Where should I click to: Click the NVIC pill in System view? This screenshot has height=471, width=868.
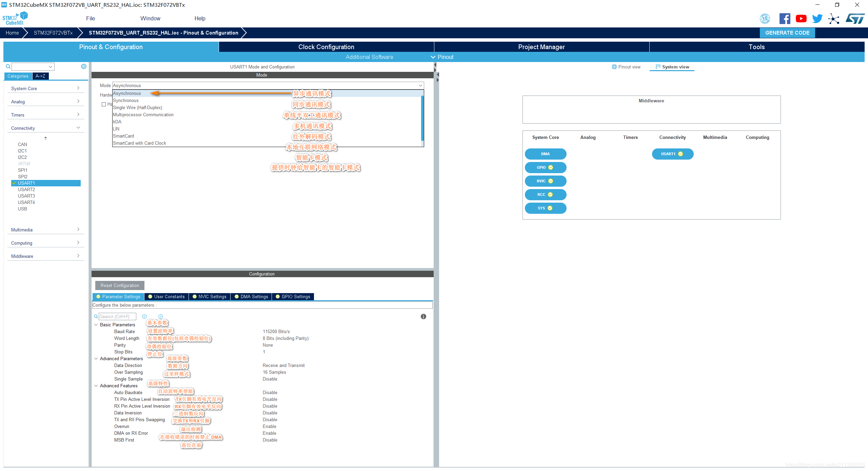point(545,181)
